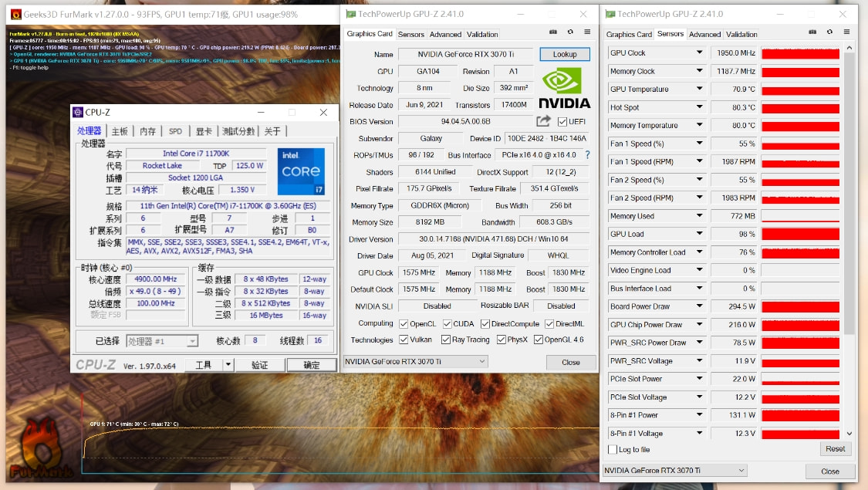Click the refresh icon in the Graphics Card window
868x490 pixels.
click(570, 32)
